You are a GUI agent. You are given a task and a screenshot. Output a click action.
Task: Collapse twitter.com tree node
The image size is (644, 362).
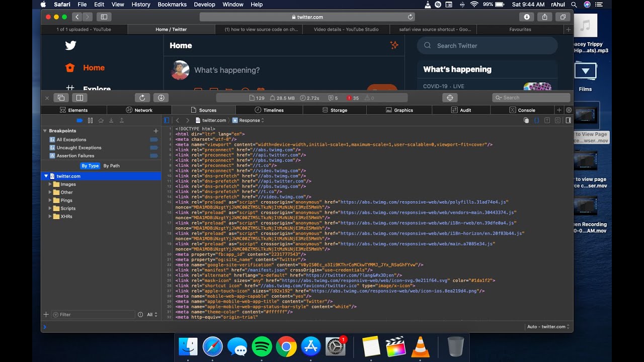[x=46, y=176]
